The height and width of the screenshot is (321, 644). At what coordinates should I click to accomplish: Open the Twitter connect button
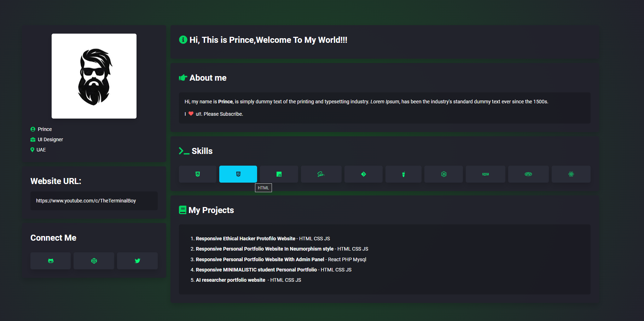(x=138, y=261)
